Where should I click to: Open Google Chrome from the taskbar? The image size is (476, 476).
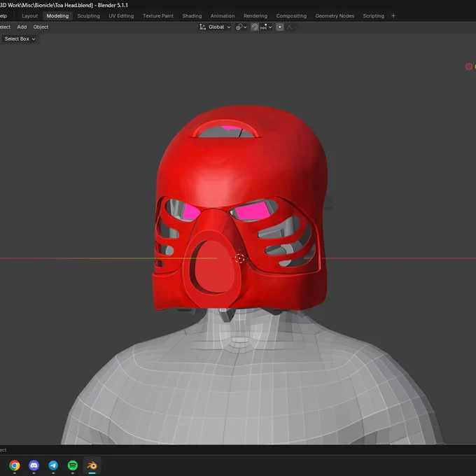[15, 465]
